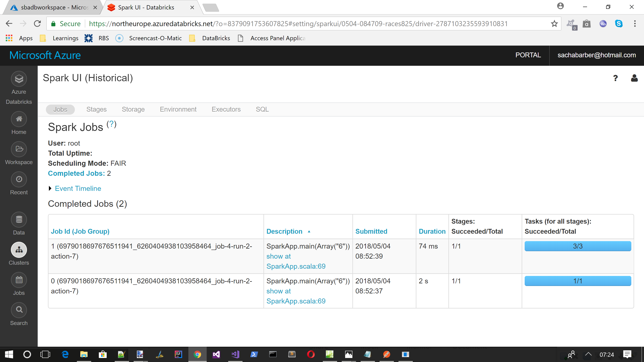Switch to the SQL tab
This screenshot has width=644, height=362.
click(262, 109)
